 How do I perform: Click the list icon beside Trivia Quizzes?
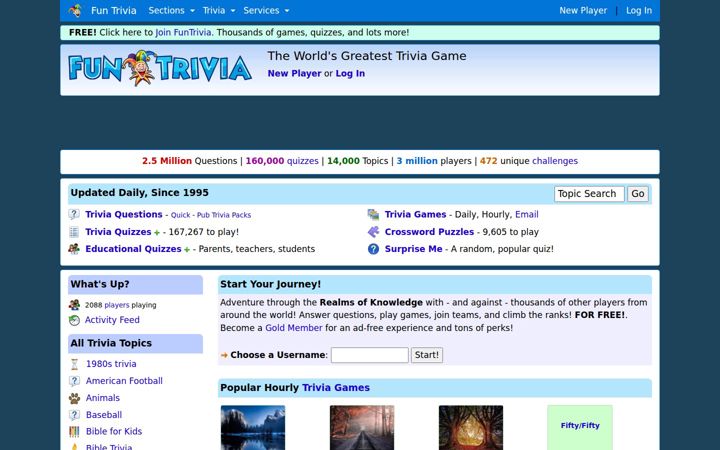click(74, 232)
